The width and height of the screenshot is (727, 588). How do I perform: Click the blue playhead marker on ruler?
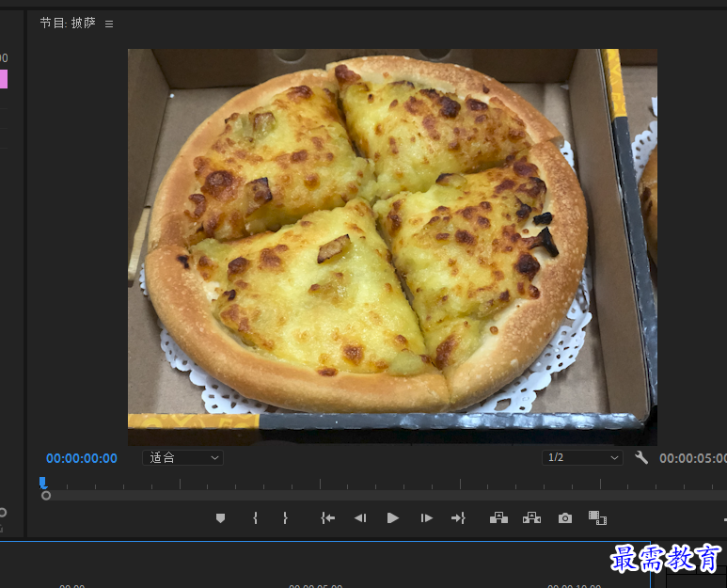coord(42,484)
